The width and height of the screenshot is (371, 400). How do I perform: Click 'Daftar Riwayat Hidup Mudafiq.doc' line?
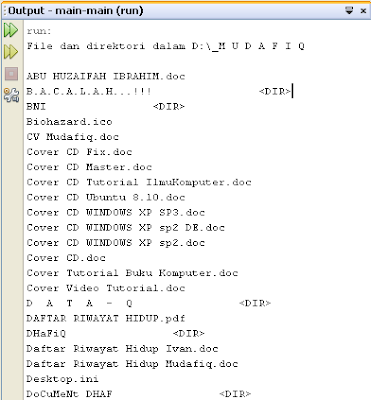pyautogui.click(x=132, y=364)
